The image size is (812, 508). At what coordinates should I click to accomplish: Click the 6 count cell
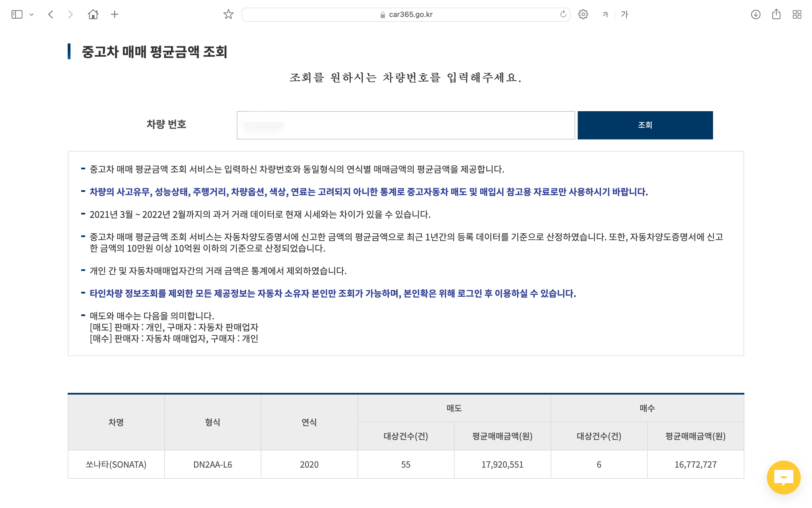[599, 464]
